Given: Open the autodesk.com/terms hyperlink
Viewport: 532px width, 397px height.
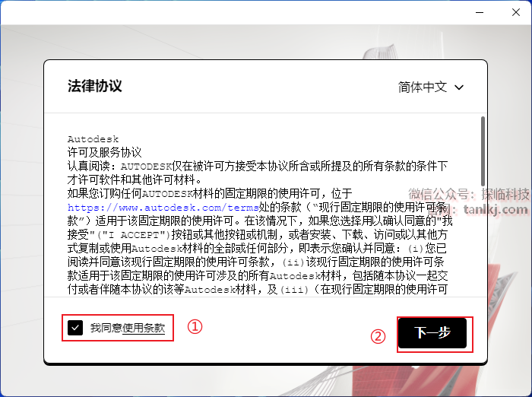Looking at the screenshot, I should point(163,208).
